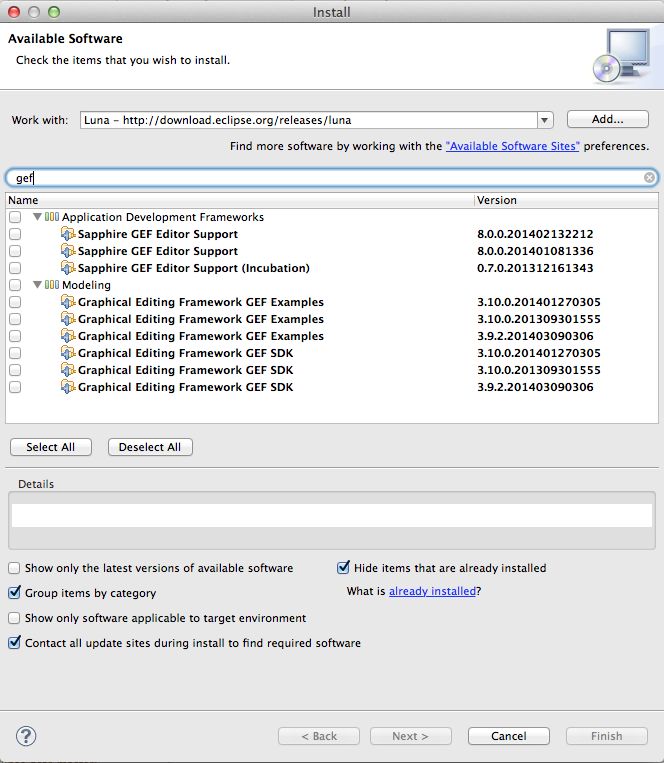Click the Sapphire GEF Editor Support 8.0.0.201402132212 feature icon
The width and height of the screenshot is (664, 763).
click(68, 234)
